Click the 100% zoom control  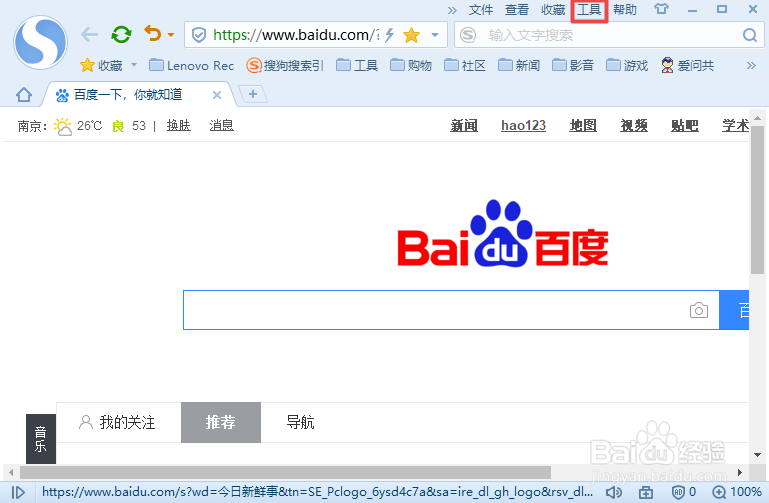pos(737,492)
